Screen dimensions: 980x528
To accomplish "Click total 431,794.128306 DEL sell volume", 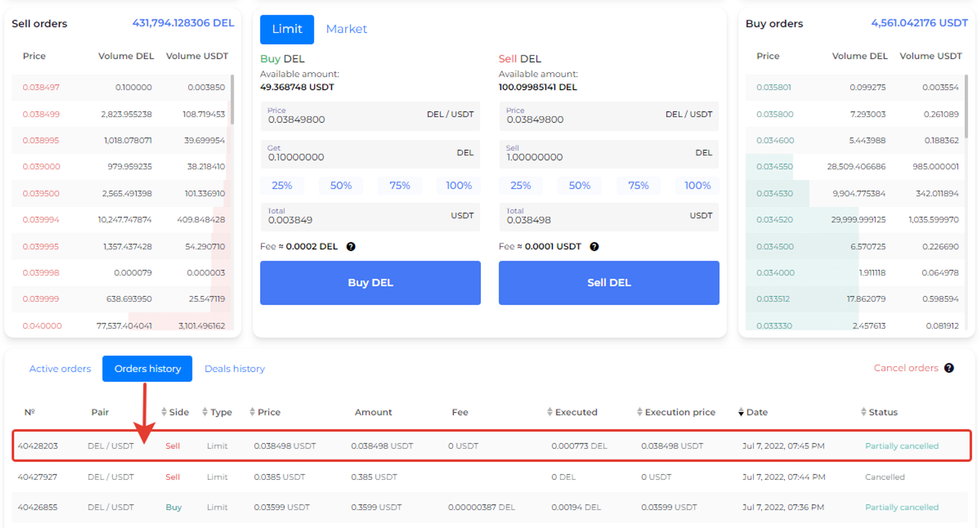I will [183, 23].
